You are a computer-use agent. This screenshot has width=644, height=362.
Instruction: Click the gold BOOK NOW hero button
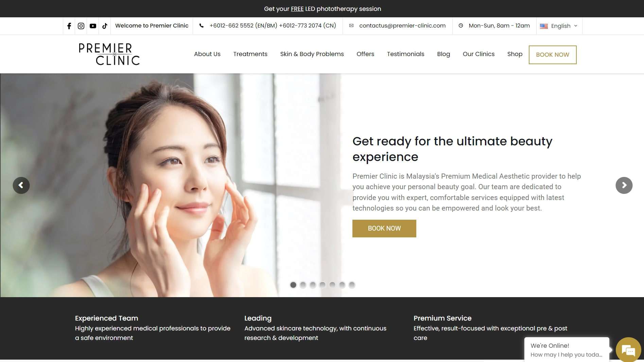pos(384,229)
